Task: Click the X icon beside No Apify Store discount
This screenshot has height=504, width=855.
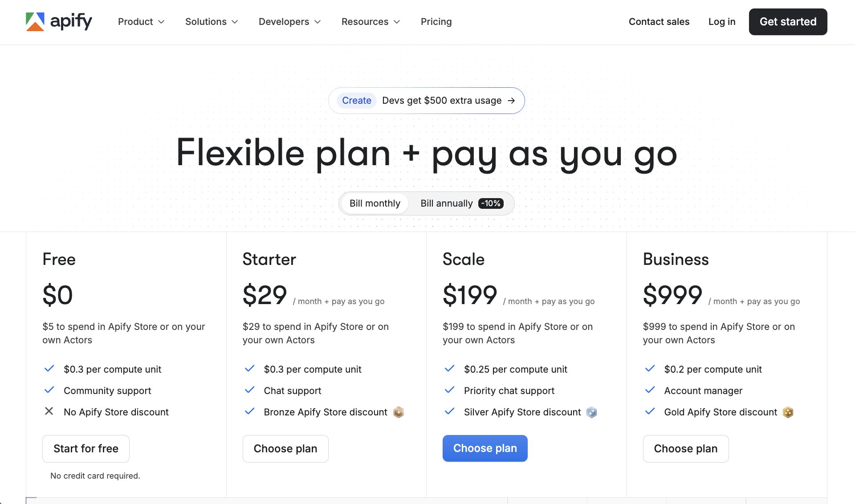Action: tap(49, 411)
